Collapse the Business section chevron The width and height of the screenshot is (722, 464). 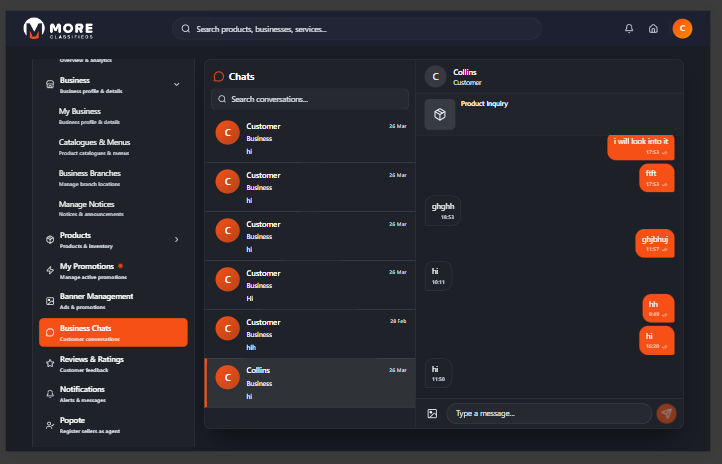(177, 85)
